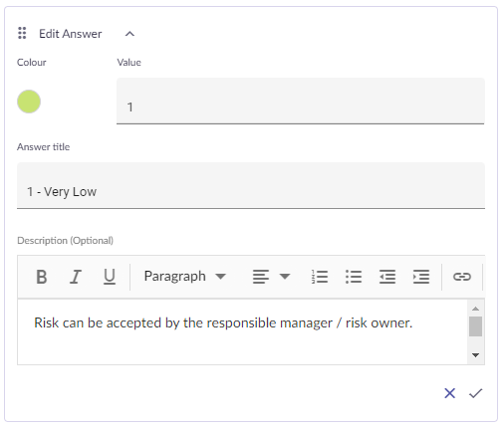Apply italic formatting to description
Screen dimensions: 504x427
coord(76,277)
